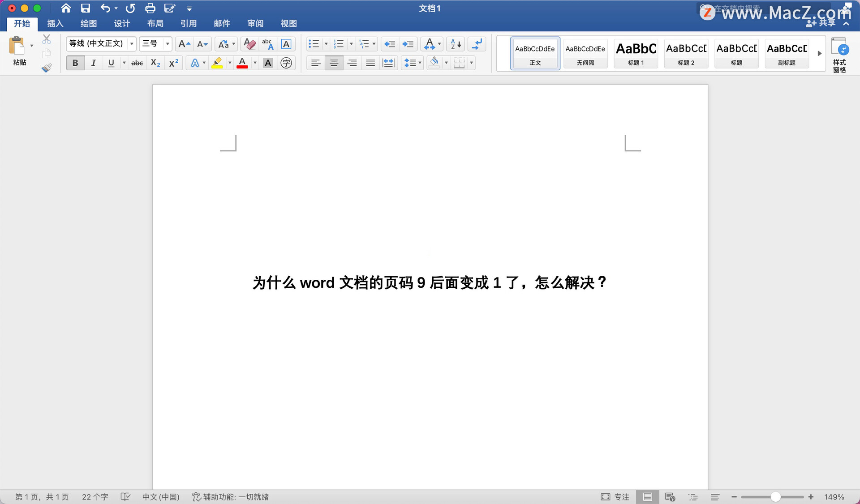This screenshot has height=504, width=860.
Task: Select the Format Painter brush
Action: point(47,68)
